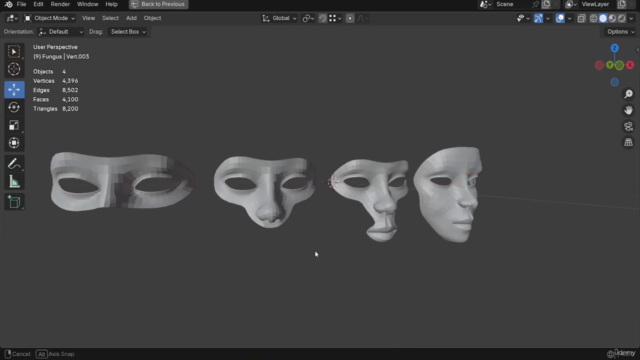Screen dimensions: 640x360
Task: Open the Edit menu
Action: (38, 4)
